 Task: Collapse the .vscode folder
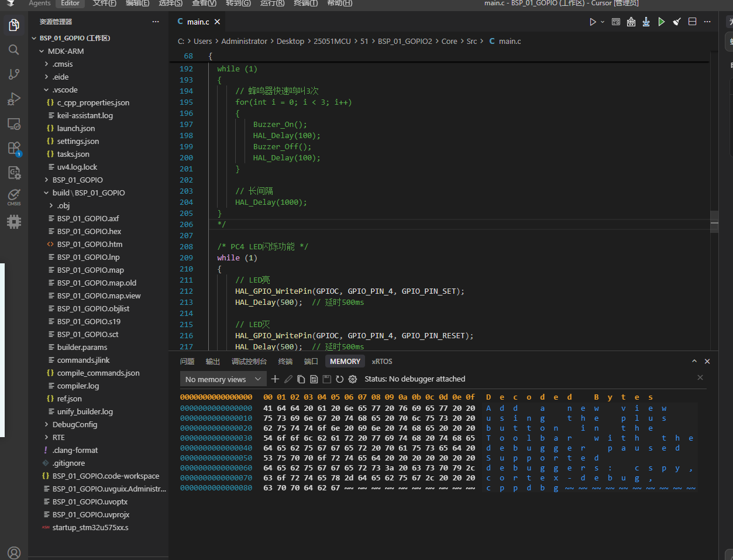click(64, 90)
